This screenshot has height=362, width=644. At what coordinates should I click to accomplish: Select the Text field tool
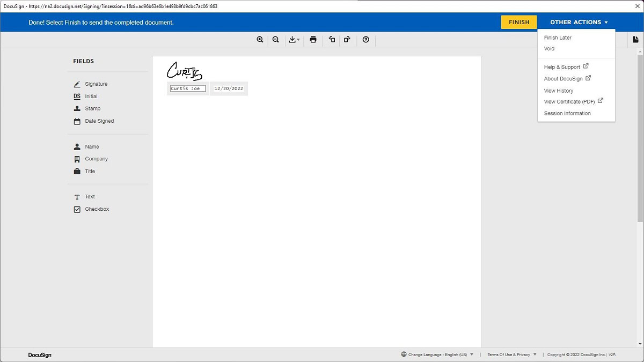tap(84, 197)
